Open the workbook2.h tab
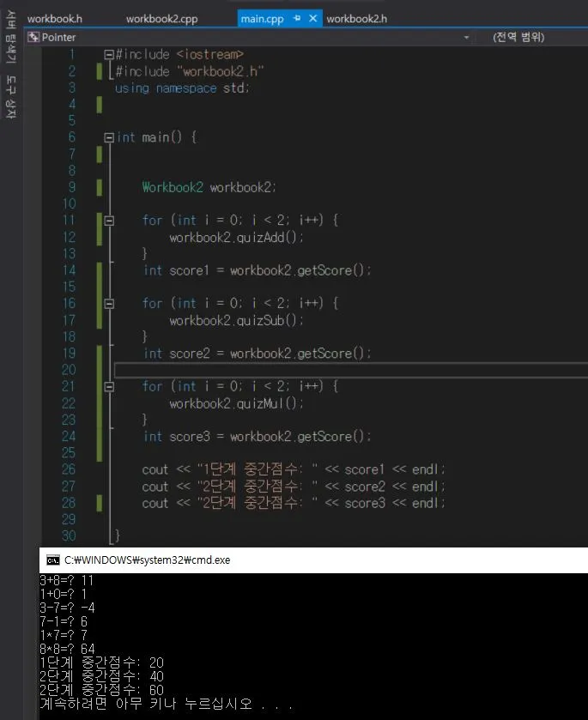 [357, 19]
